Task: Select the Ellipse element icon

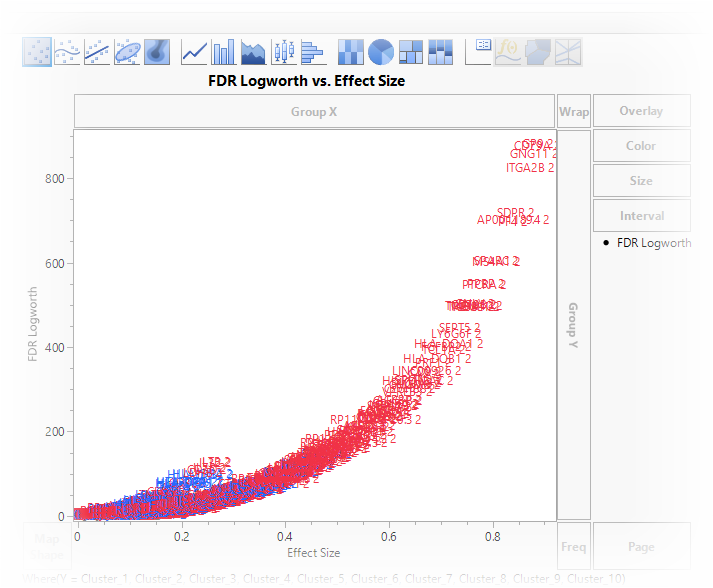Action: coord(127,51)
